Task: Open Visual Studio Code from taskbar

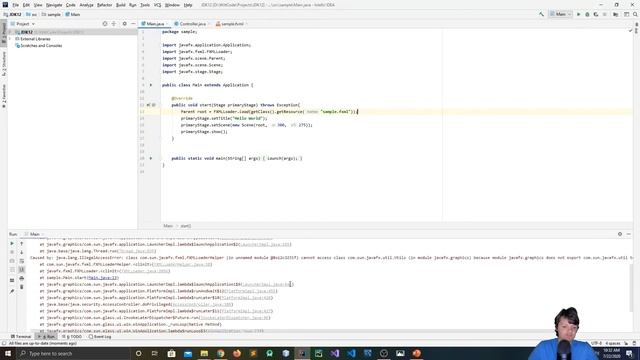Action: [351, 353]
